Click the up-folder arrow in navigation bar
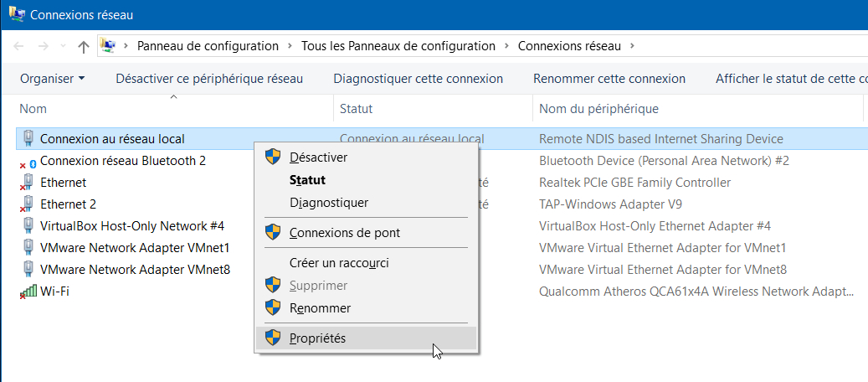The width and height of the screenshot is (868, 382). click(x=84, y=47)
